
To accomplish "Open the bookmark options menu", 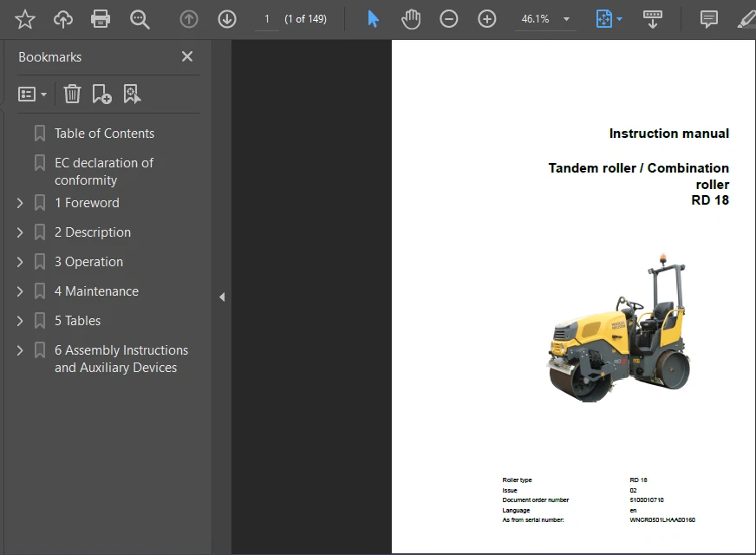I will tap(32, 94).
